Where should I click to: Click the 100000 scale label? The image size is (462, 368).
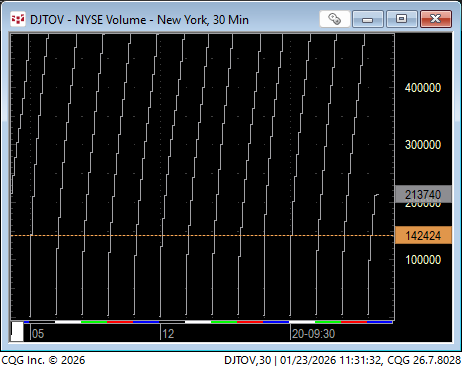423,260
